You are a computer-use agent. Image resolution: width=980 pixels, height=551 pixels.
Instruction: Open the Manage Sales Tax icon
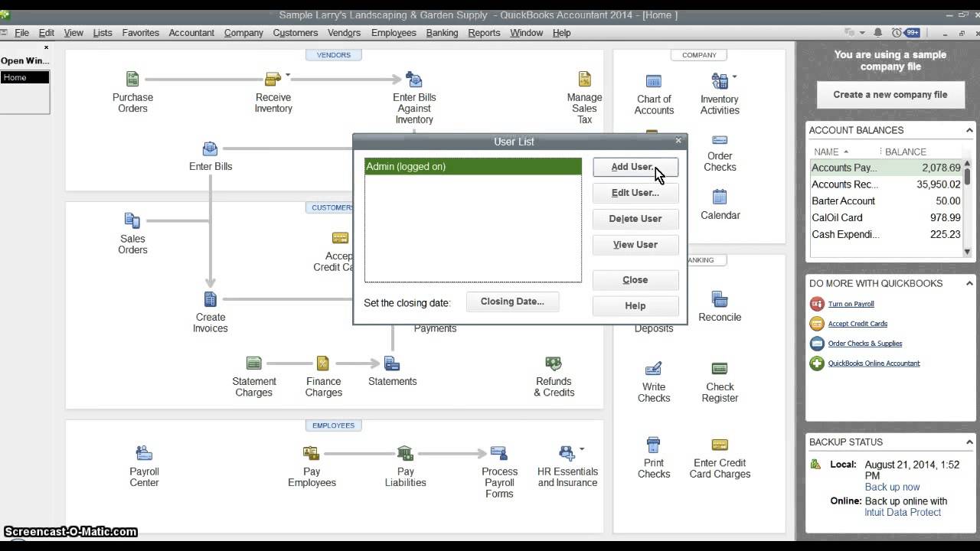584,79
